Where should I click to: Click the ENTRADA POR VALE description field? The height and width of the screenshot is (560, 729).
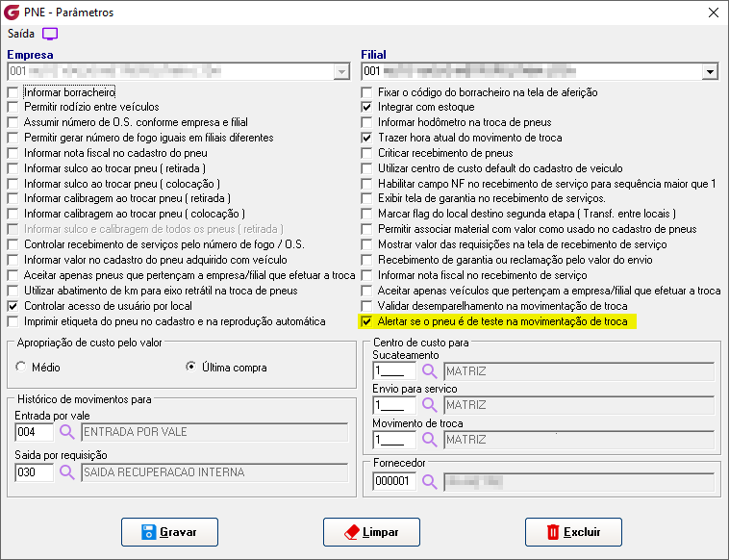coord(214,432)
